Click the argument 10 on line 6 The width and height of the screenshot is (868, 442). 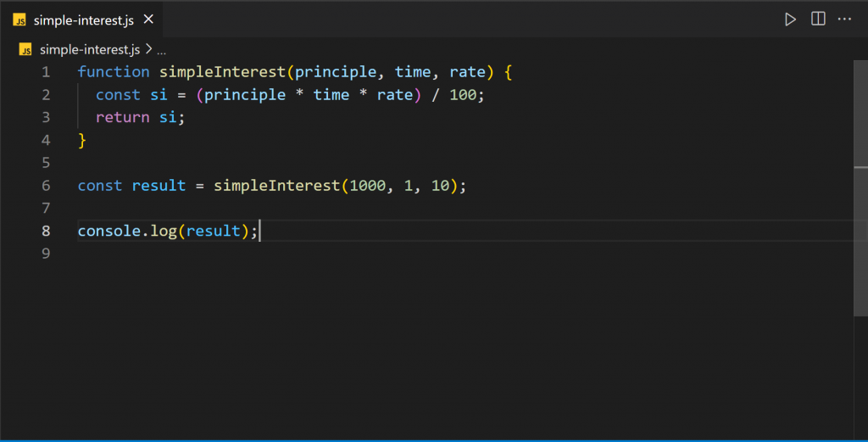(x=440, y=186)
